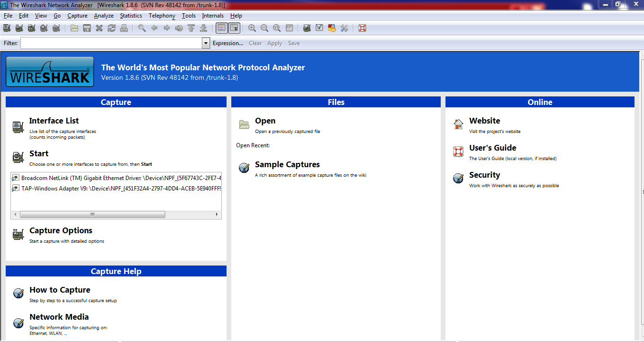
Task: Open the Capture Options link
Action: tap(61, 230)
